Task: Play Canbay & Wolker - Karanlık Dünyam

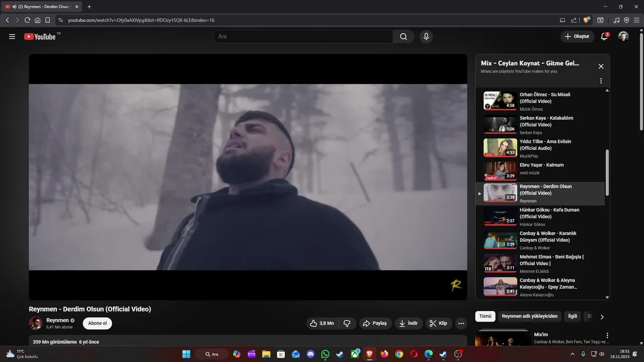Action: coord(541,240)
